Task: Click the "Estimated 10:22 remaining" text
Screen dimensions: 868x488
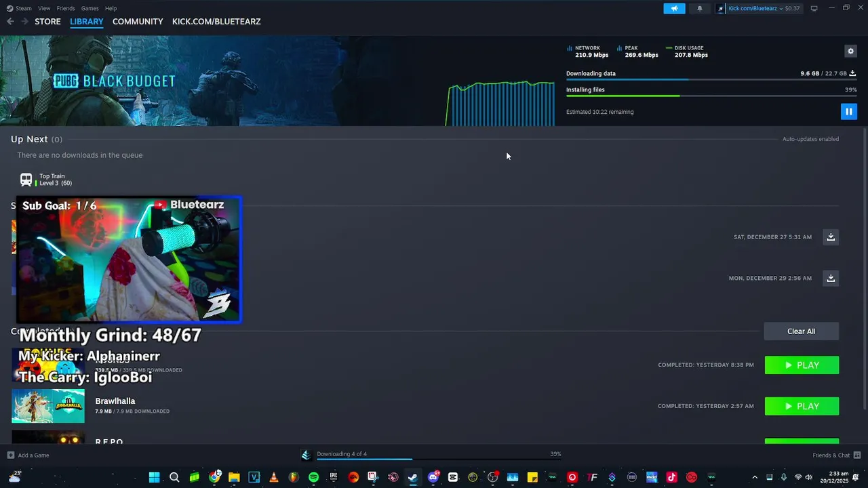Action: pos(600,112)
